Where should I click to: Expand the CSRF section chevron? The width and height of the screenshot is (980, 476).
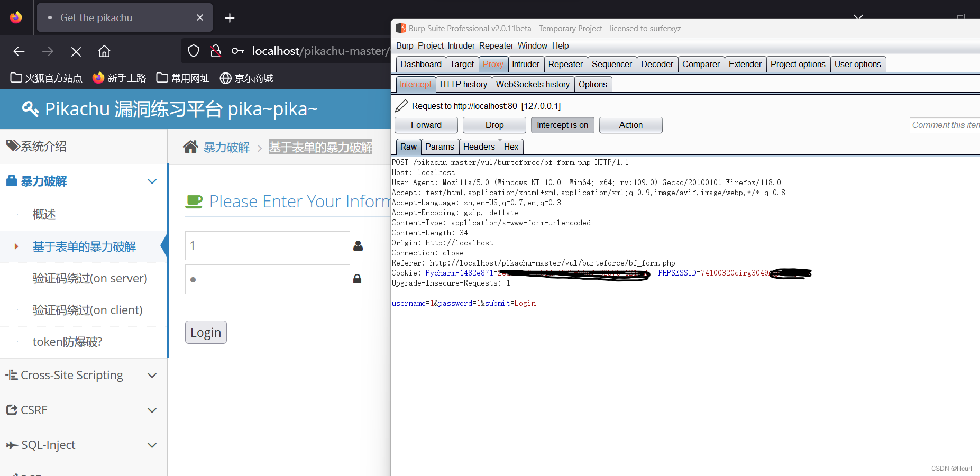pyautogui.click(x=152, y=410)
